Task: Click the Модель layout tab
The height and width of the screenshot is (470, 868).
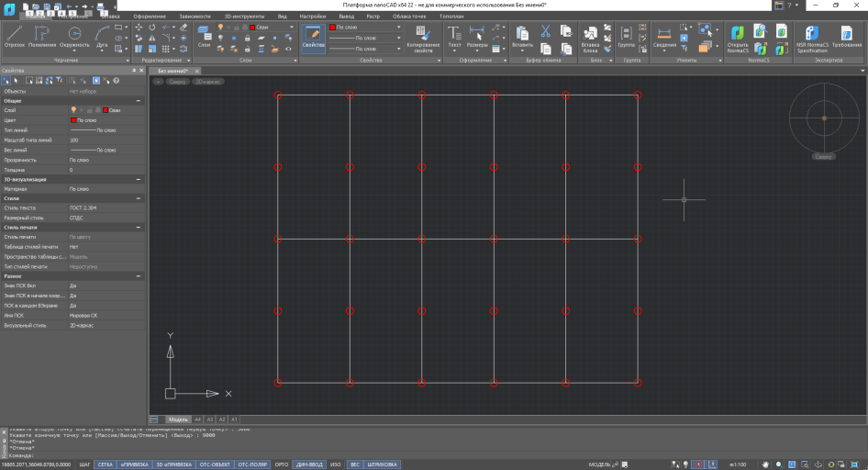Action: tap(178, 420)
